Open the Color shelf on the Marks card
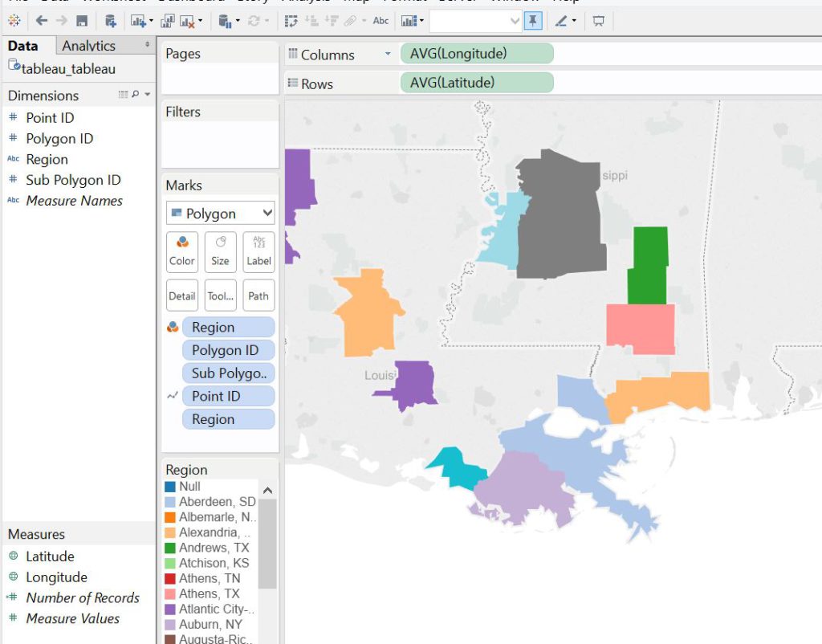822x644 pixels. tap(181, 251)
